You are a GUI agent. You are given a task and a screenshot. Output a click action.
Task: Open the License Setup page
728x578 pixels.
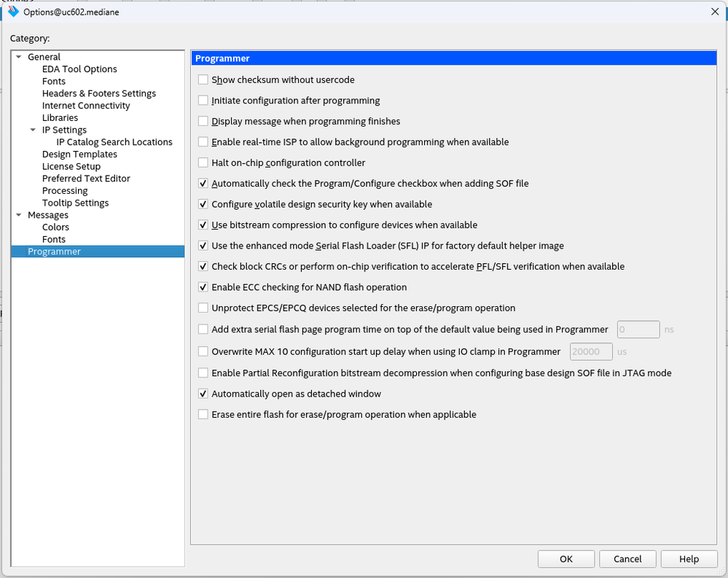[71, 166]
